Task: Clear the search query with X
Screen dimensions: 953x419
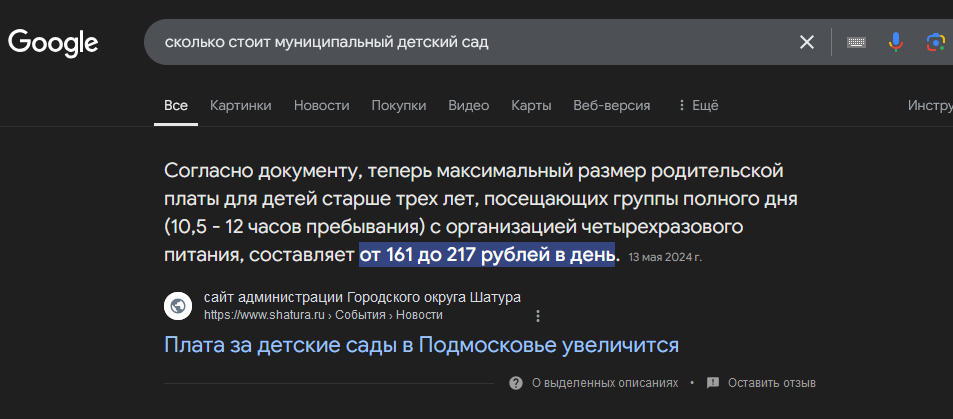Action: [806, 42]
